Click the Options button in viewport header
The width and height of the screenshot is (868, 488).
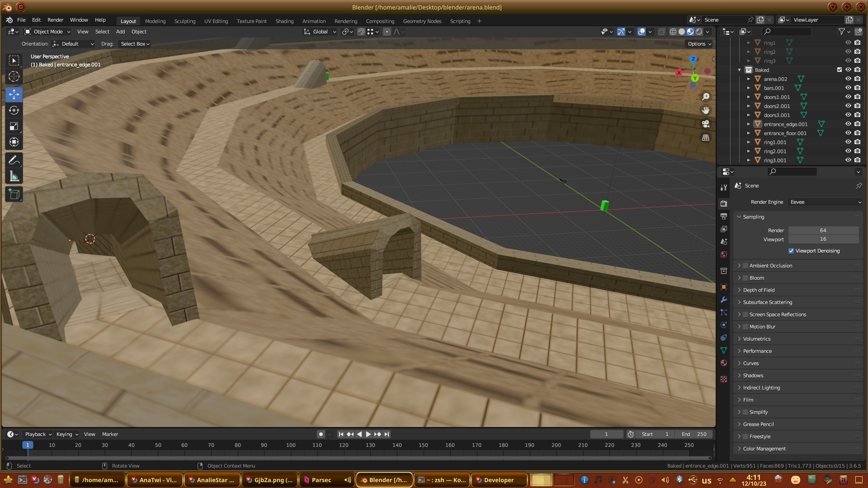699,44
